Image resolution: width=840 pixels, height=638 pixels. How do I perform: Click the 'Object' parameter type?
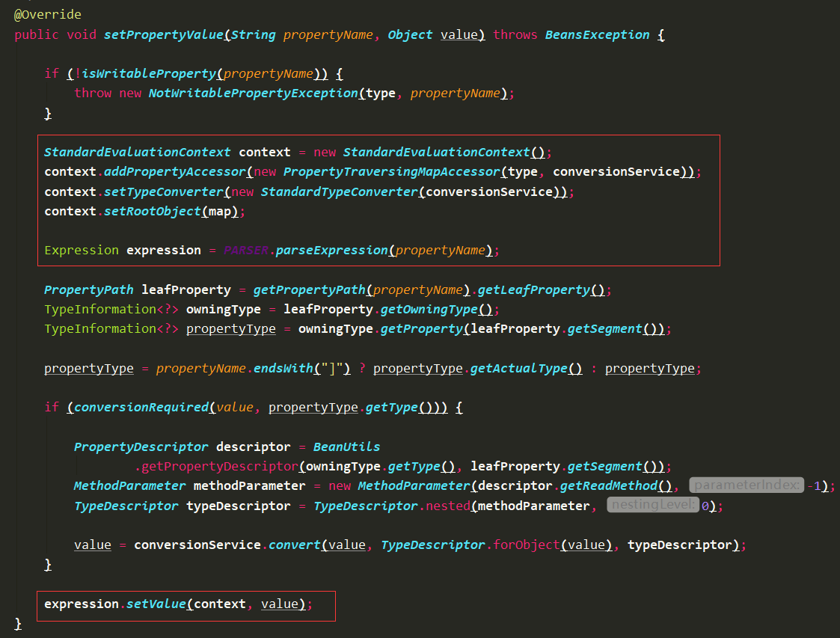click(410, 35)
